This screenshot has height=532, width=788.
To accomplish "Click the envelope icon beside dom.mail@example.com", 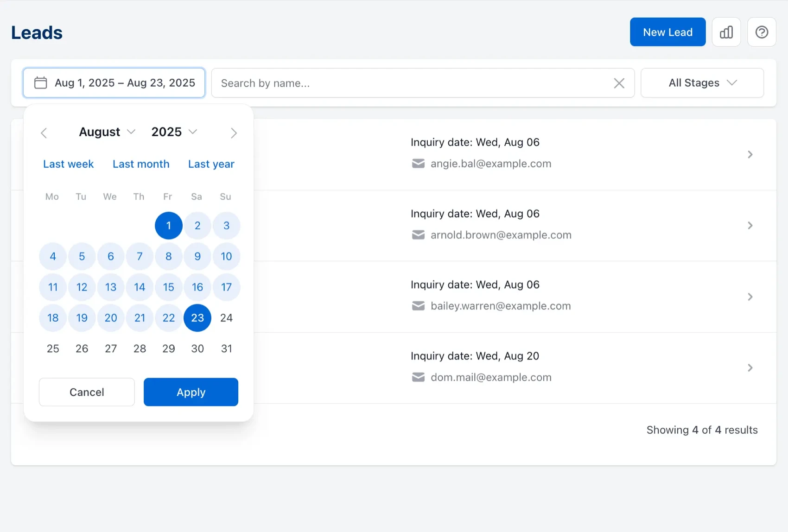I will point(418,377).
